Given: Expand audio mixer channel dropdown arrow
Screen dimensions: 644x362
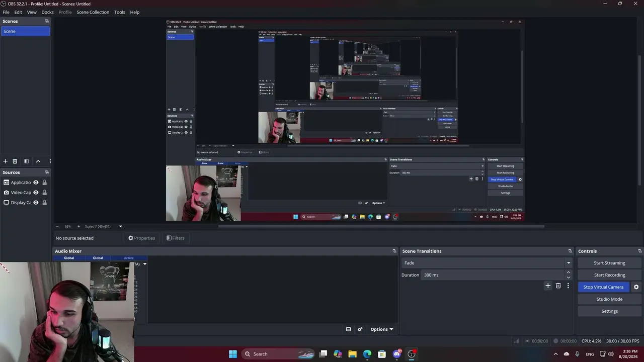Looking at the screenshot, I should [x=144, y=264].
